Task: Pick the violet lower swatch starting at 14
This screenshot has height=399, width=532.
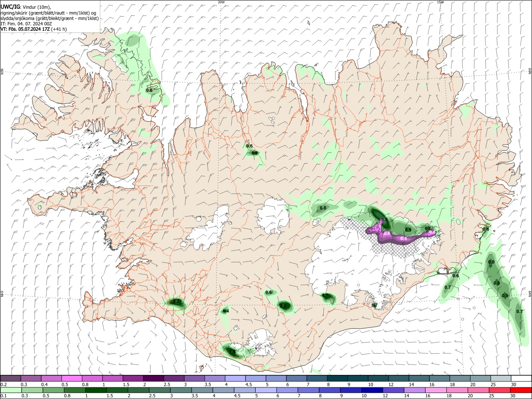Action: [x=414, y=390]
